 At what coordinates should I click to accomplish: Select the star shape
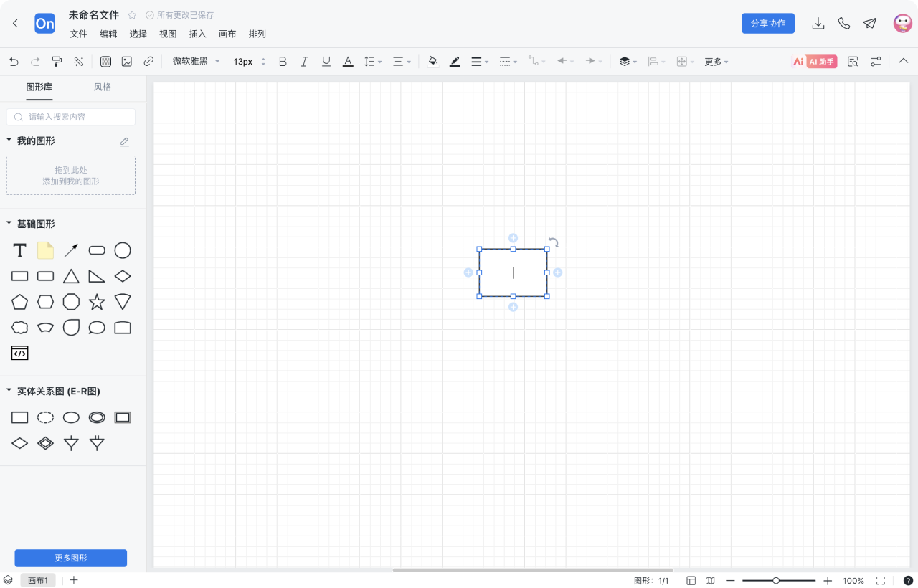click(97, 302)
